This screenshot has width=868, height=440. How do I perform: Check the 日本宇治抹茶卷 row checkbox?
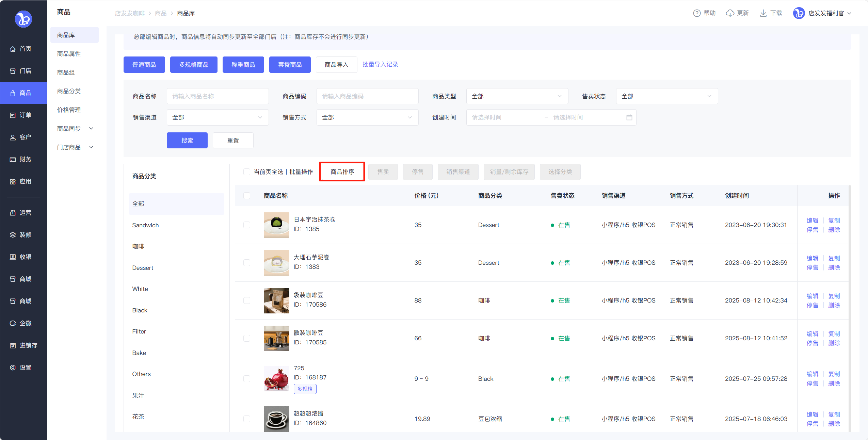(247, 225)
